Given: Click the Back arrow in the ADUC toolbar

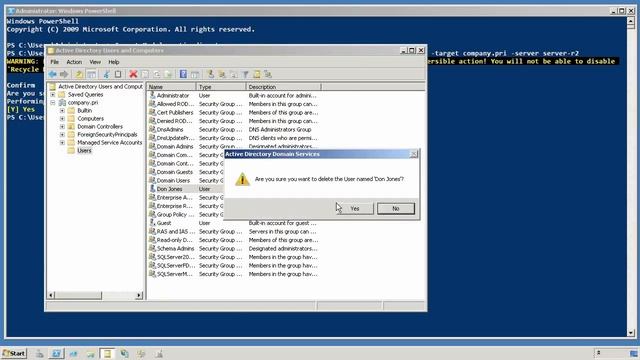Looking at the screenshot, I should (x=52, y=74).
